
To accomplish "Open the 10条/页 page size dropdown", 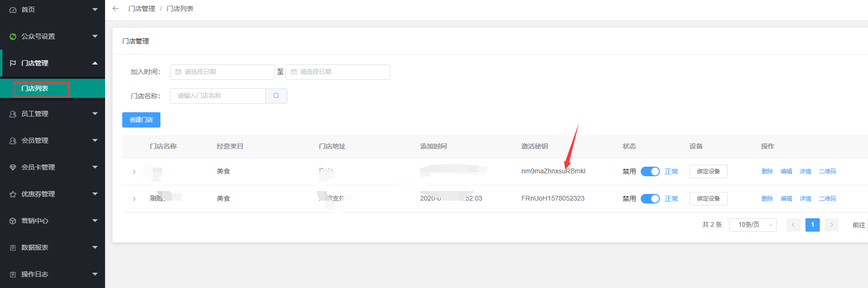I will coord(752,224).
